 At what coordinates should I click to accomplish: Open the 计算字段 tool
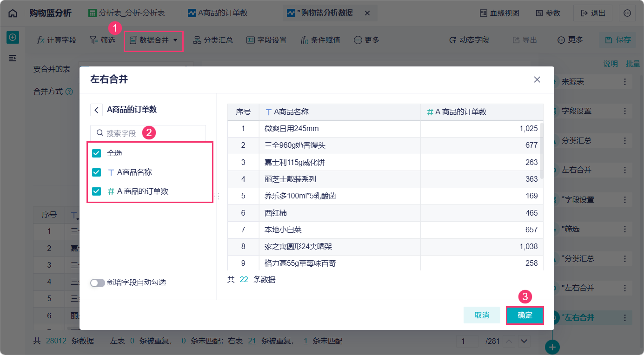(x=56, y=40)
